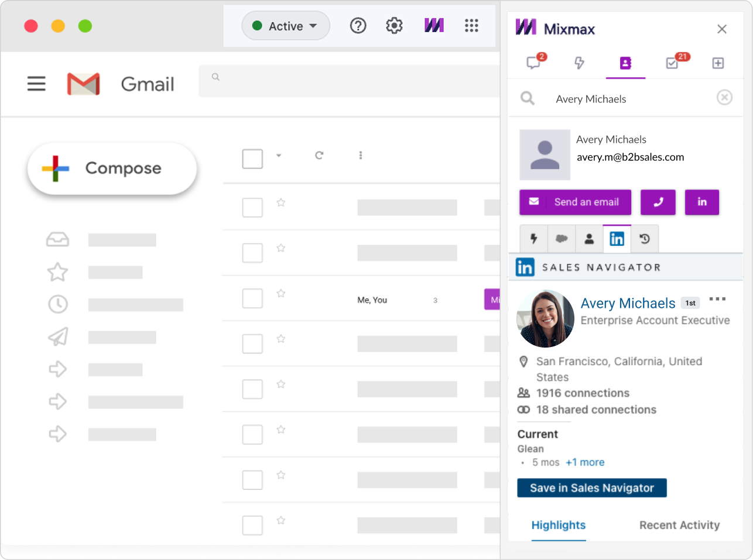Open Avery Michaels LinkedIn profile link
The height and width of the screenshot is (560, 753).
(x=628, y=303)
